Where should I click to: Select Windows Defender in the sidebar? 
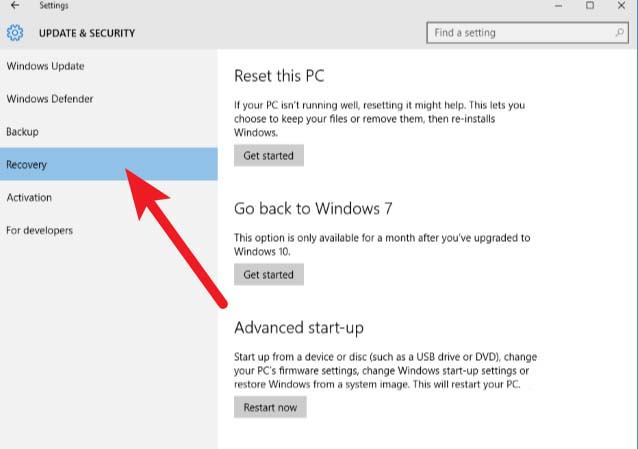(49, 99)
